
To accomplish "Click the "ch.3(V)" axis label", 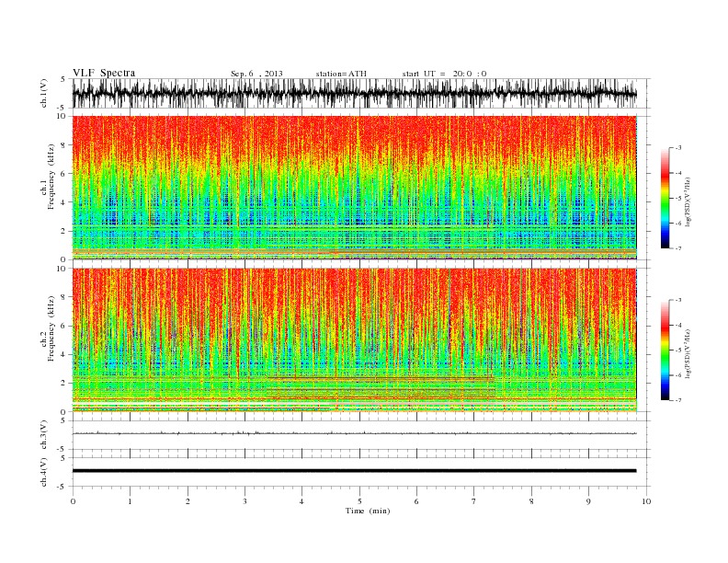I will (44, 435).
